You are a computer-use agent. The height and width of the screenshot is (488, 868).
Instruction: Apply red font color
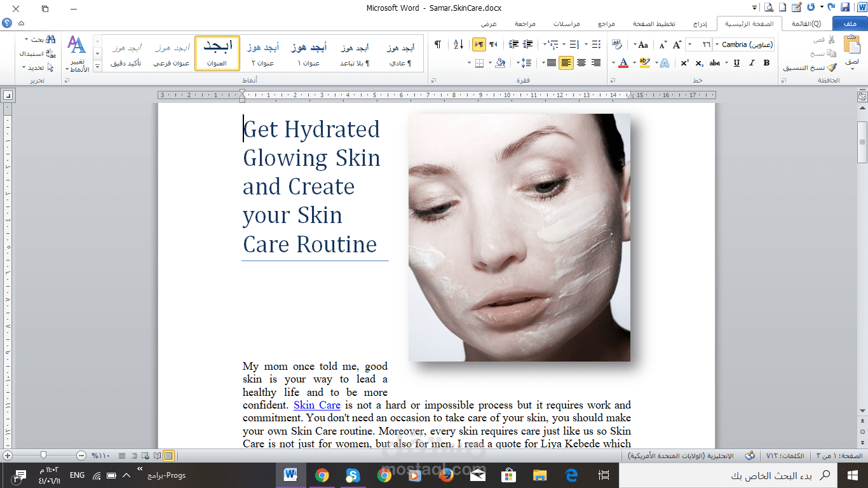tap(623, 63)
